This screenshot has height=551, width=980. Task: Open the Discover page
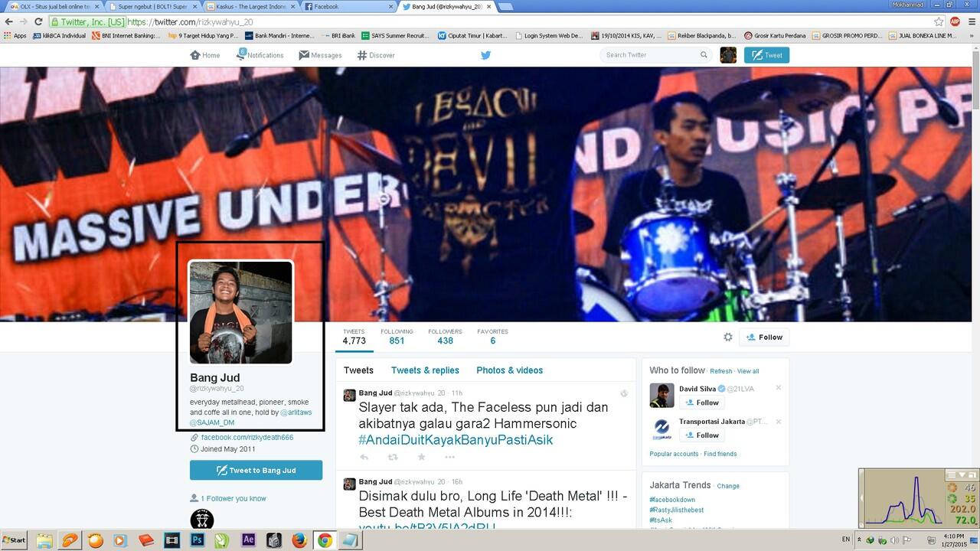(x=376, y=55)
